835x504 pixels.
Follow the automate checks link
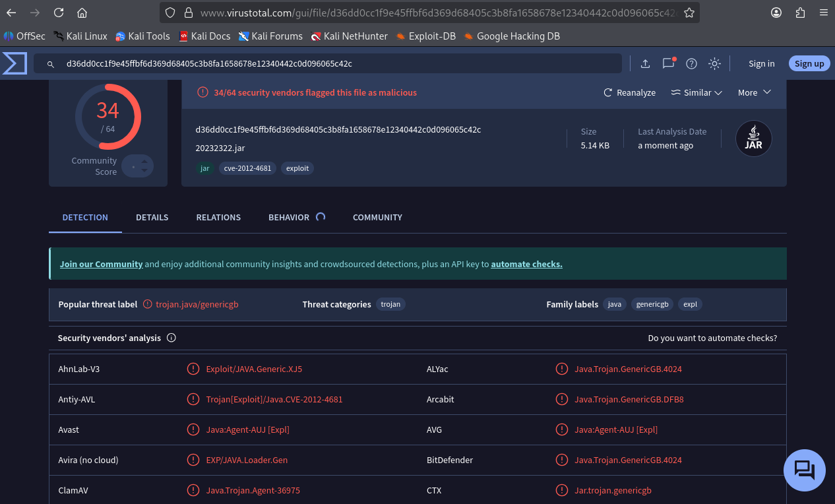526,264
